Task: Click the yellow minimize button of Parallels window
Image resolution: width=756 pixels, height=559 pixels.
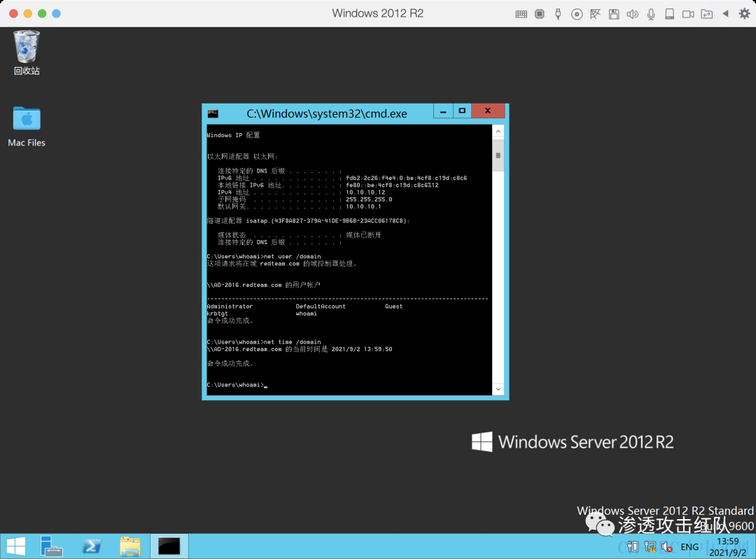Action: coord(28,13)
